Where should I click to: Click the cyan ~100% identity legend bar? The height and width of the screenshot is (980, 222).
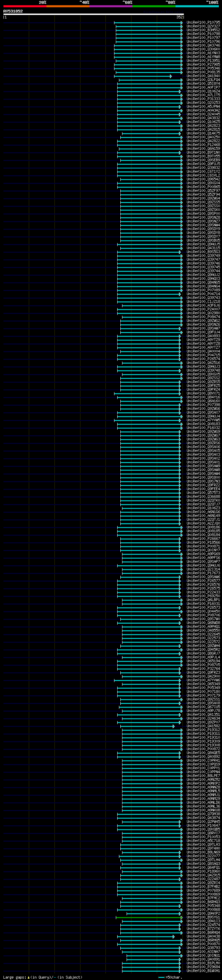pos(197,6)
